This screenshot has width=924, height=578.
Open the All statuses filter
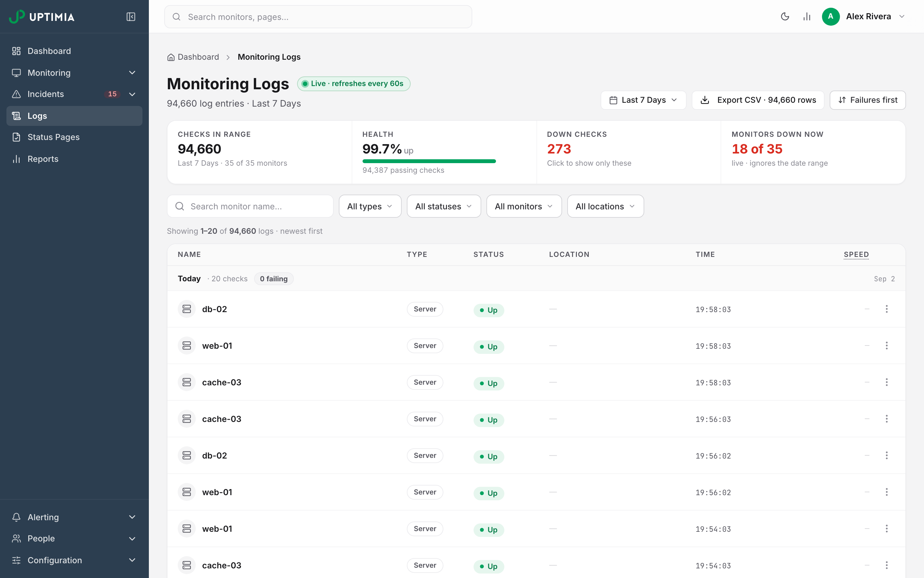coord(444,206)
